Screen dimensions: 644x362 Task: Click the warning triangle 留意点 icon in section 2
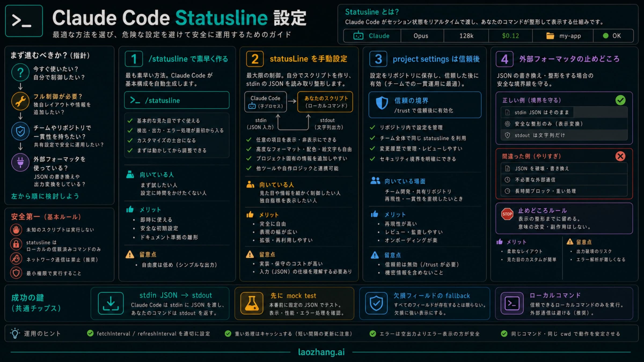pos(250,254)
